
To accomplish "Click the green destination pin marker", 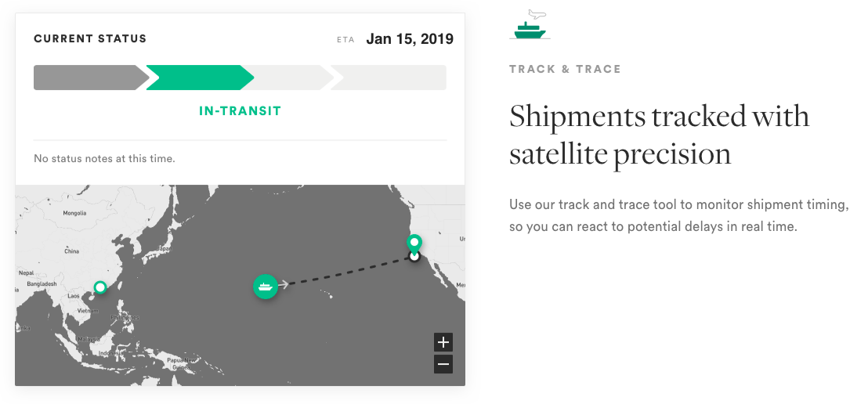I will coord(414,243).
